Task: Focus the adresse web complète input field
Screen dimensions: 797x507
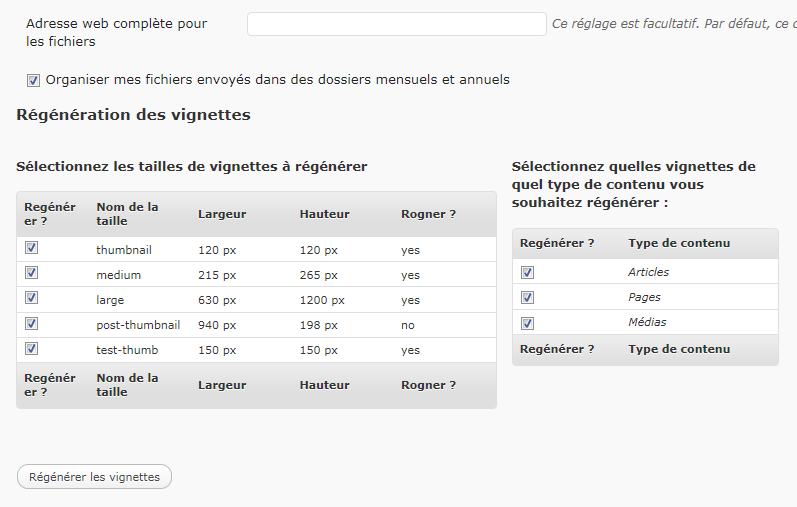Action: pos(397,24)
